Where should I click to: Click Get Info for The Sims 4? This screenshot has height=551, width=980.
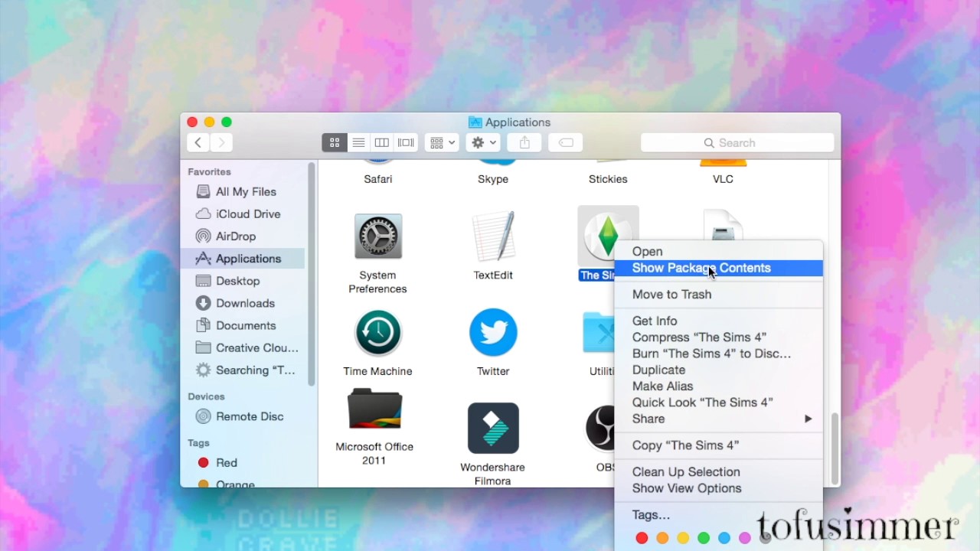[x=654, y=321]
